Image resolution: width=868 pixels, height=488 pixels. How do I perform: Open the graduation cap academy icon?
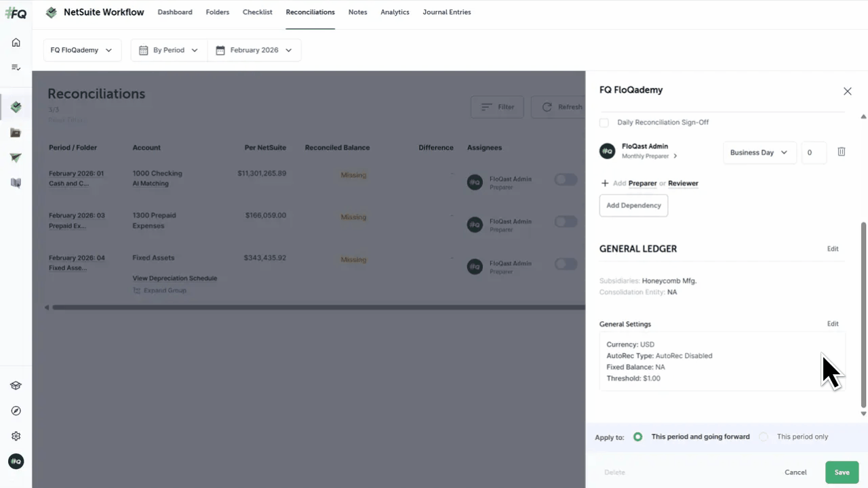tap(16, 386)
